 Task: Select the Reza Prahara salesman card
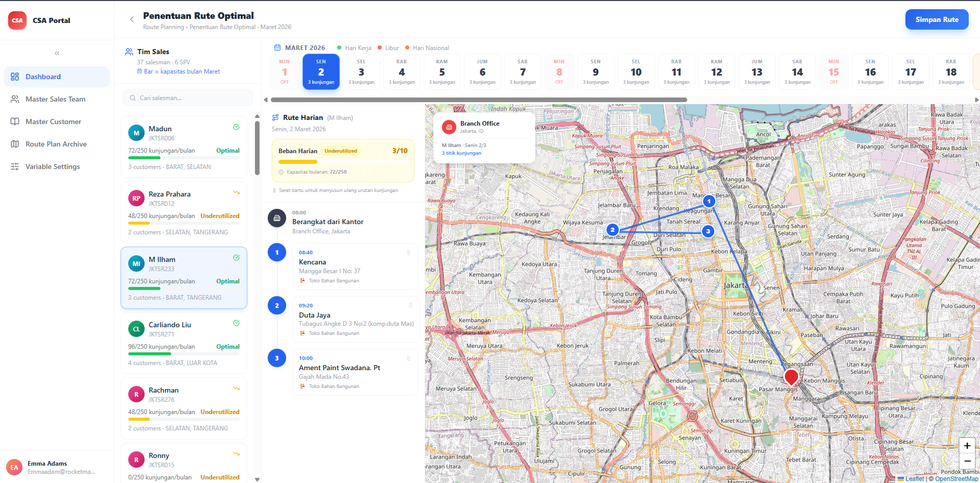click(x=184, y=212)
